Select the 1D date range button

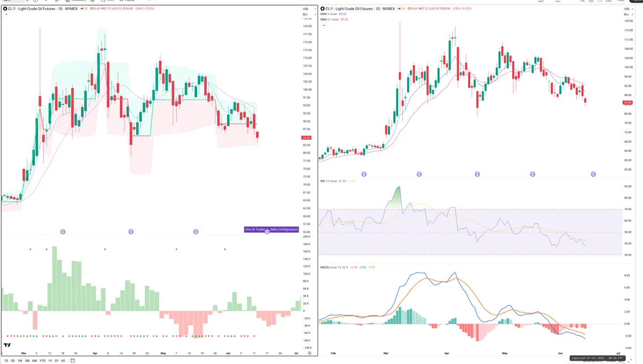pyautogui.click(x=6, y=361)
